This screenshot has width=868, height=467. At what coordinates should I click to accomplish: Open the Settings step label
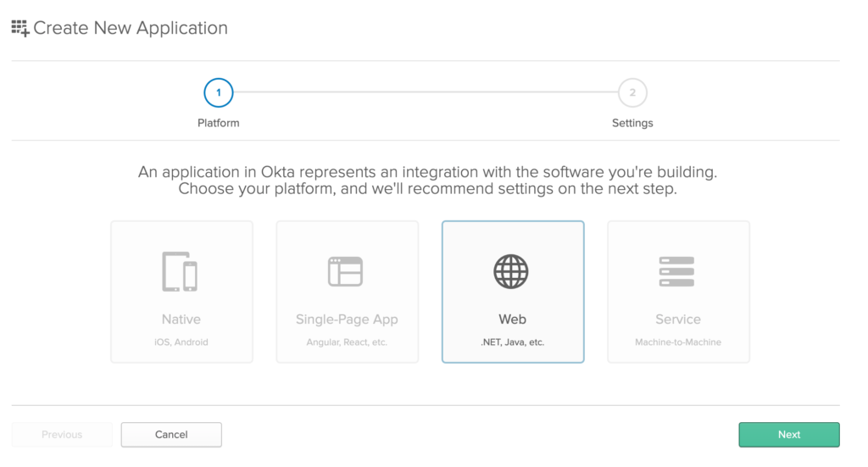[x=632, y=123]
